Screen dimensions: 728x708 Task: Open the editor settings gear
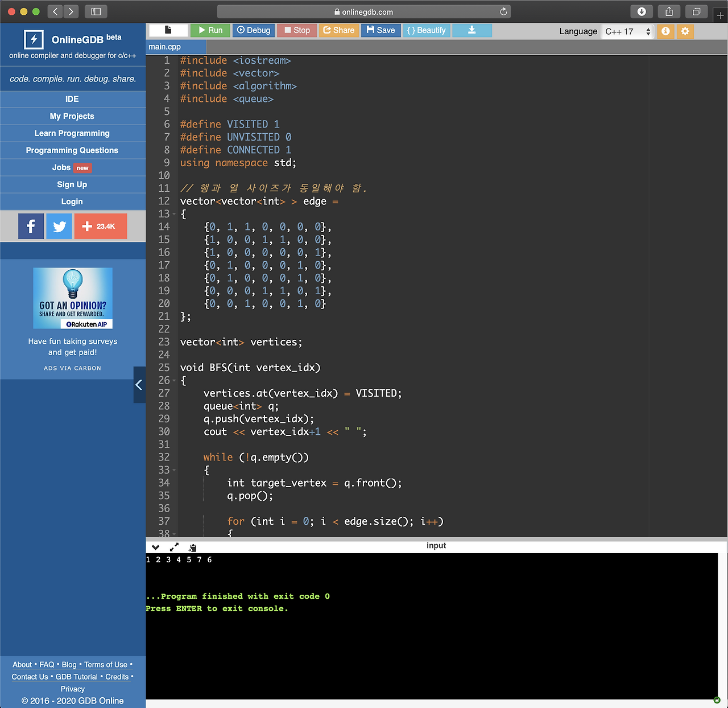pos(685,31)
